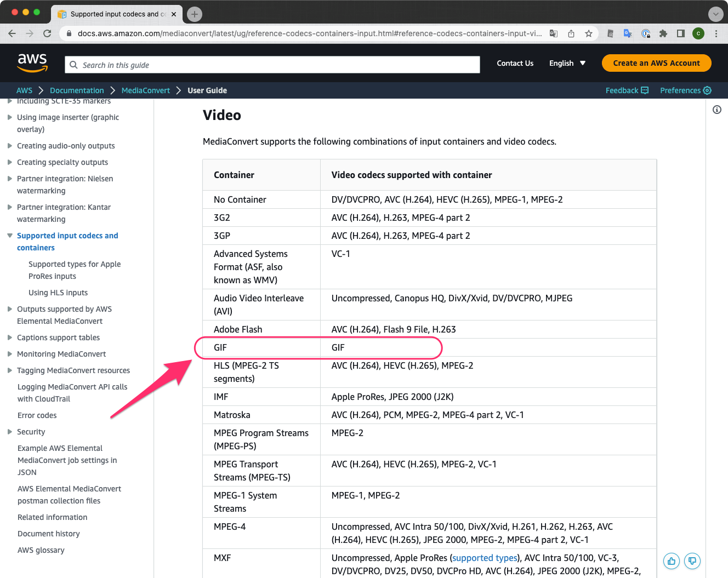Viewport: 728px width, 578px height.
Task: Expand Partner integration: Kantar watermarking
Action: pos(10,207)
